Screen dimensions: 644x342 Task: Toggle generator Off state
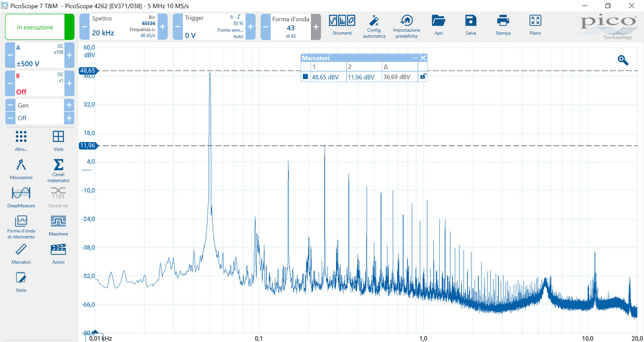pyautogui.click(x=40, y=118)
